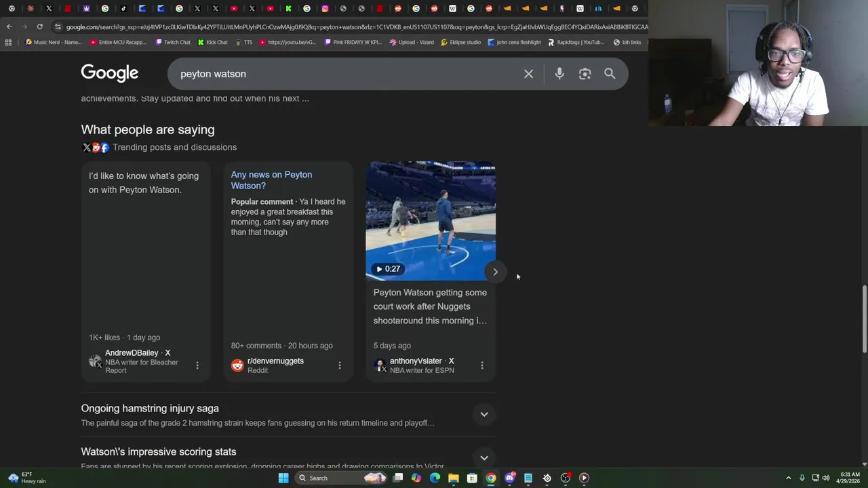Switch to the green Kick tab
The image size is (868, 488).
coord(288,8)
